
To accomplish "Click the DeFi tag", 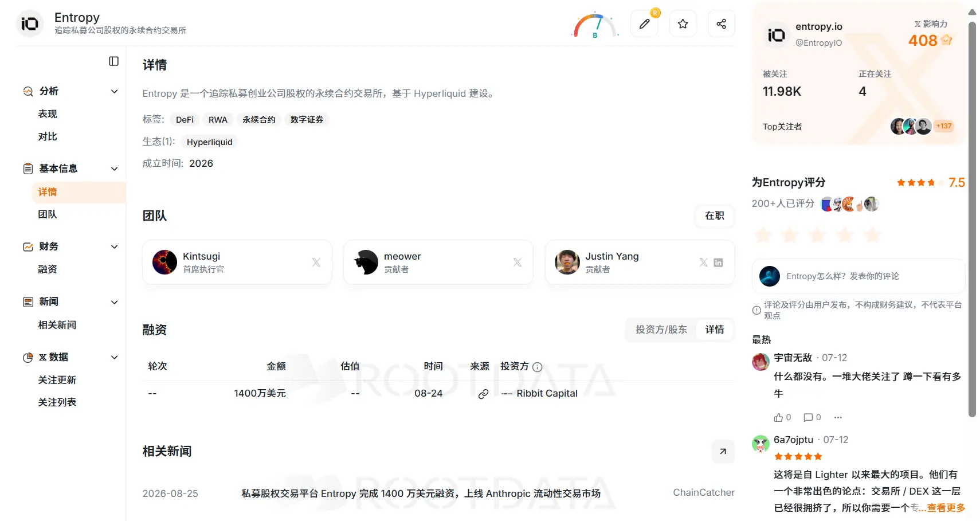I will [185, 120].
